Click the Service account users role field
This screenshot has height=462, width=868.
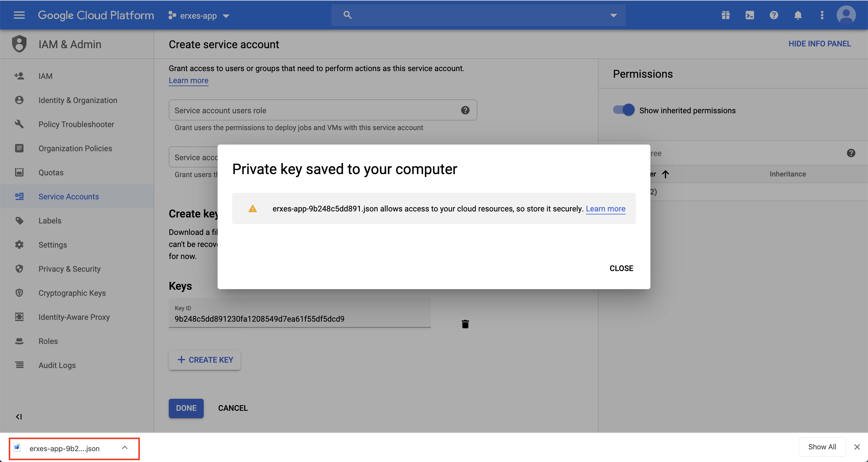coord(313,110)
